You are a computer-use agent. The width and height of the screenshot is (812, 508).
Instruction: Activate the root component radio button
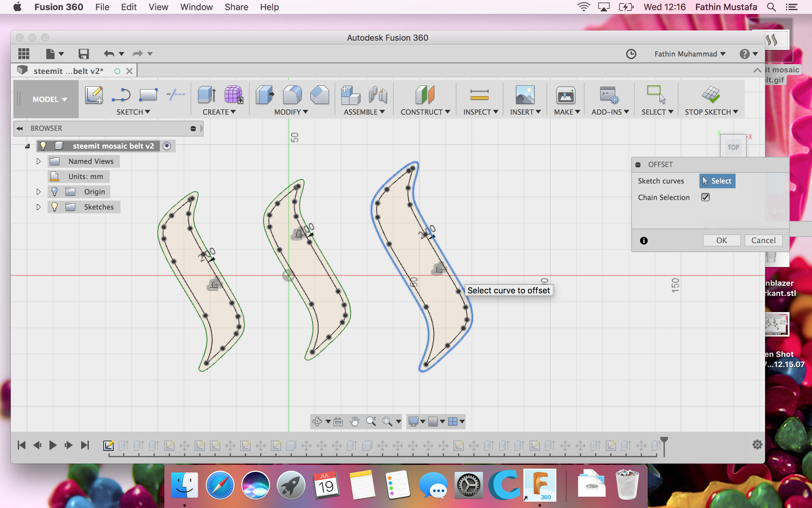pyautogui.click(x=167, y=146)
